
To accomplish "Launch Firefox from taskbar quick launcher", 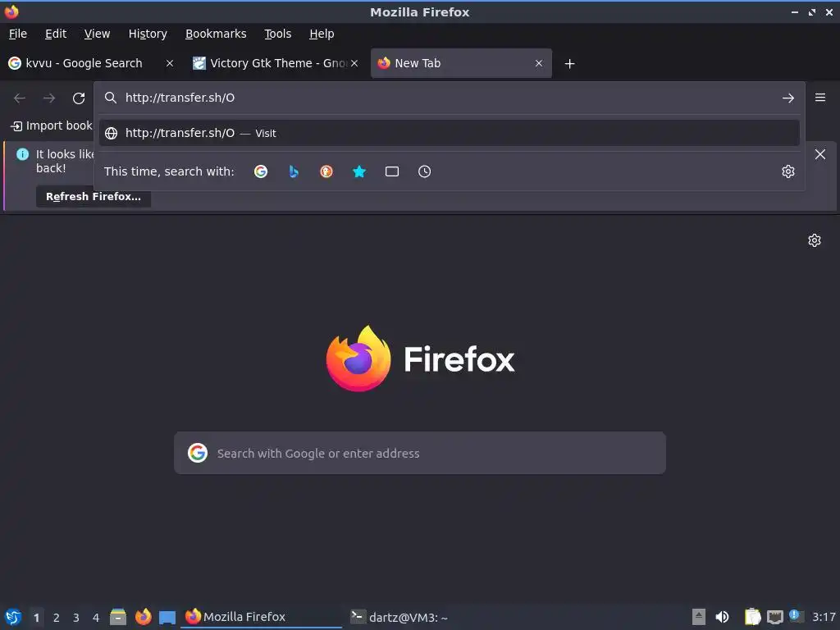I will (143, 617).
